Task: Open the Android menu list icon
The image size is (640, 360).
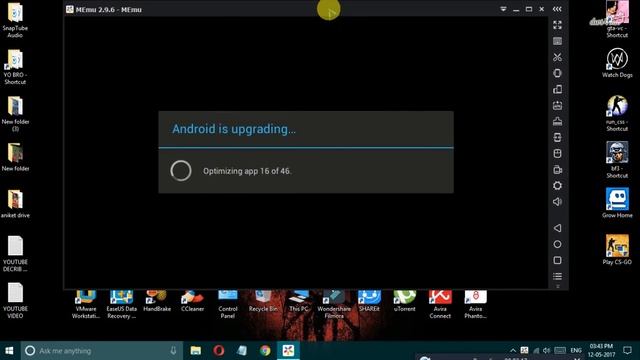Action: [557, 276]
